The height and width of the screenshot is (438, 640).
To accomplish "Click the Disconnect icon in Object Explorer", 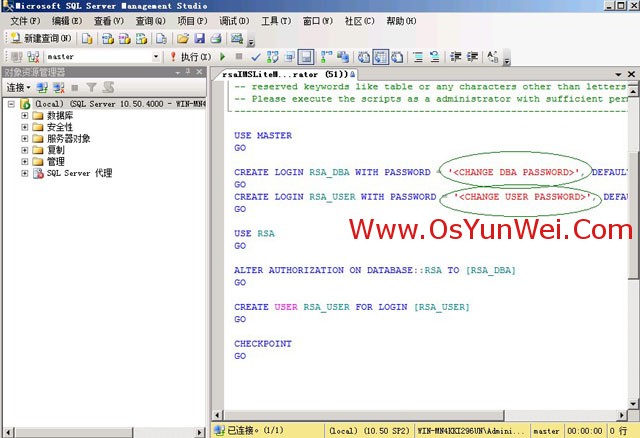I will point(59,87).
